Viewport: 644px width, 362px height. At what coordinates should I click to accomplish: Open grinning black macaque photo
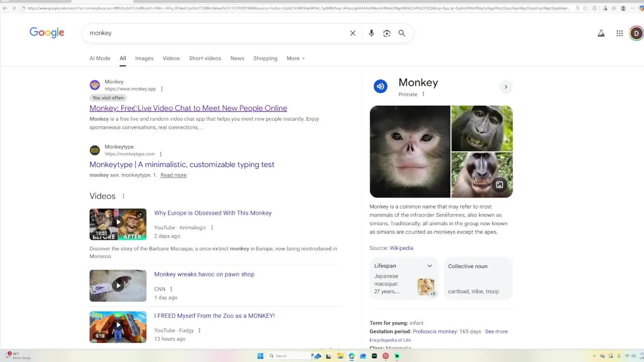tap(482, 128)
